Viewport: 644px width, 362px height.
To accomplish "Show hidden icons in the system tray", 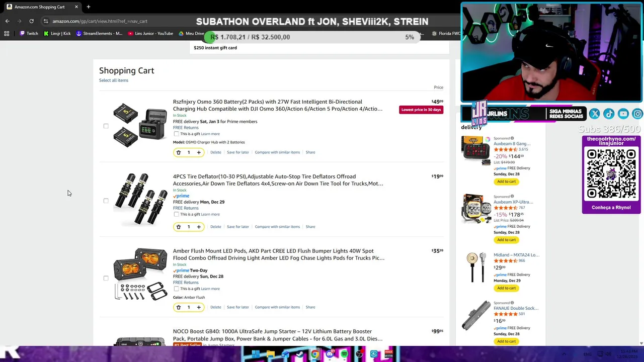I will click(564, 354).
